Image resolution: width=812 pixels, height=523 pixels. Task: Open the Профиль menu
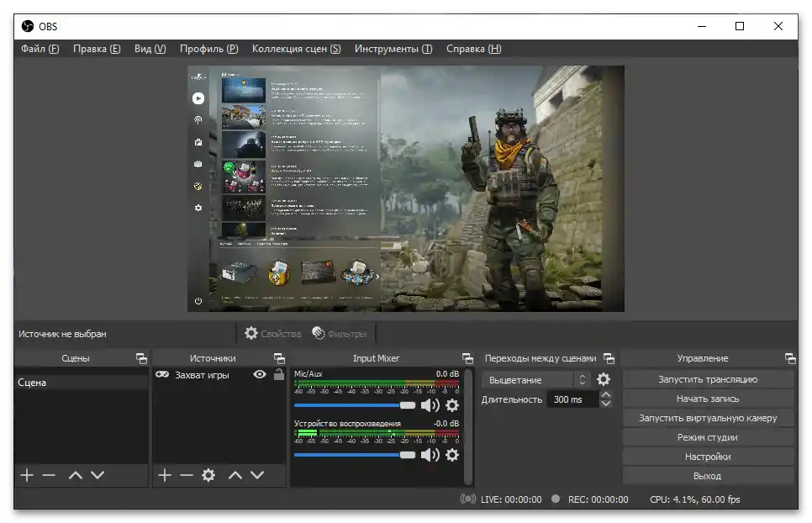[208, 49]
